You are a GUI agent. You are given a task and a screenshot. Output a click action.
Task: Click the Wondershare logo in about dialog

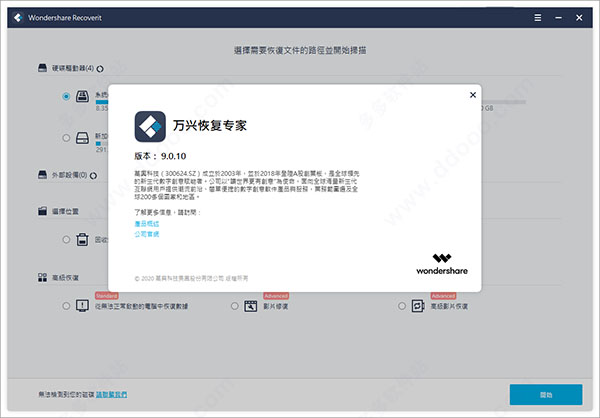(442, 264)
